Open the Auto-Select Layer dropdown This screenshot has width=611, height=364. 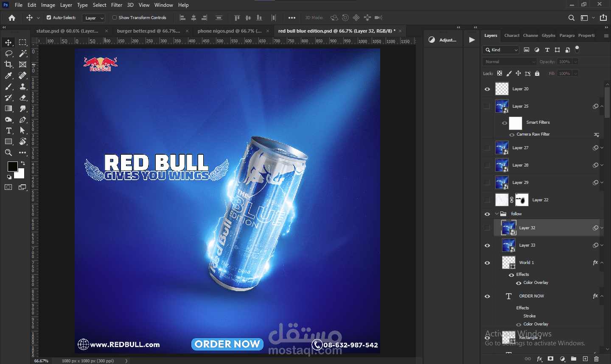[93, 18]
